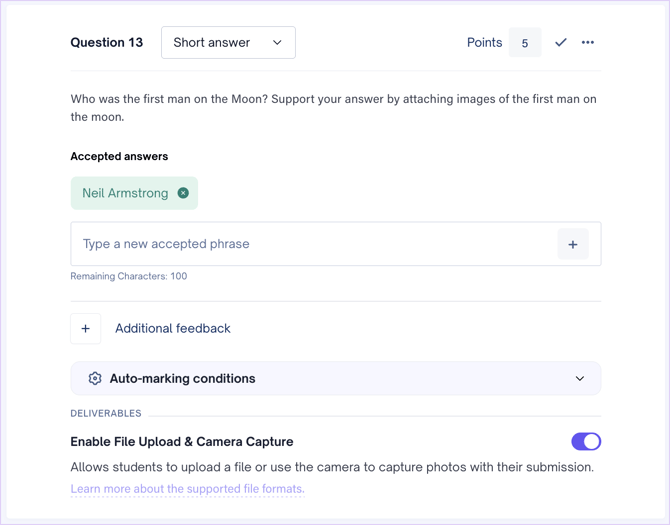Select the Neil Armstrong answer chip
The width and height of the screenshot is (670, 525).
coord(125,193)
